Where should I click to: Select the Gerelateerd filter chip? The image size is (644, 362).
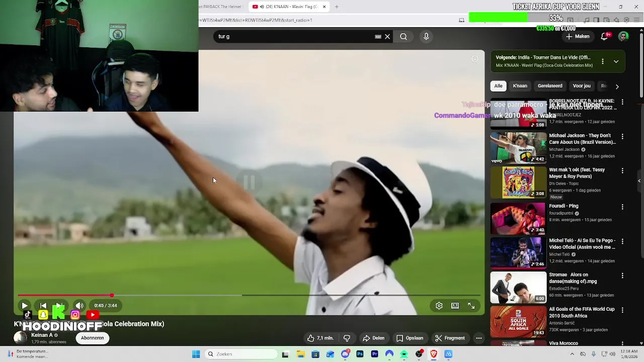point(550,86)
